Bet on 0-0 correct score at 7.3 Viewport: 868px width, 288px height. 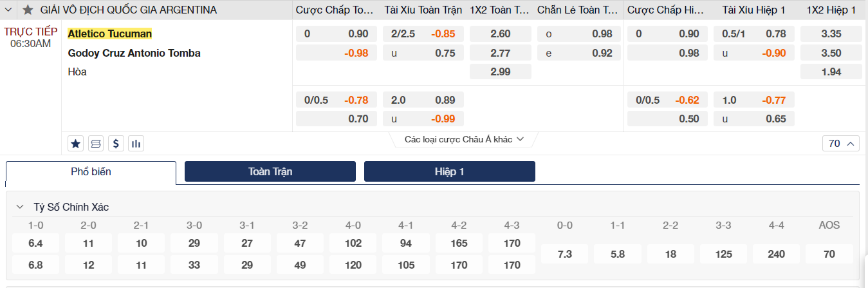pyautogui.click(x=565, y=254)
